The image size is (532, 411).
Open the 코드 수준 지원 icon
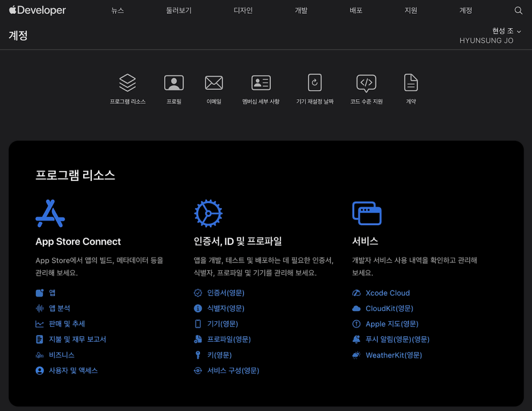pyautogui.click(x=366, y=83)
